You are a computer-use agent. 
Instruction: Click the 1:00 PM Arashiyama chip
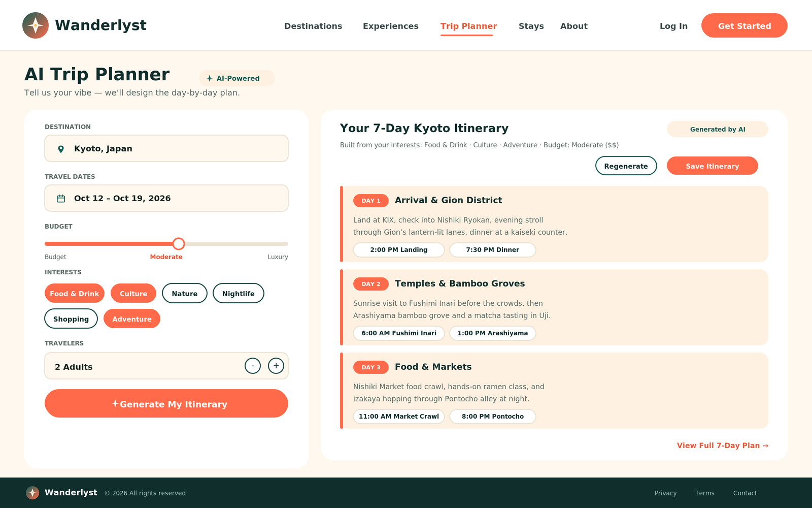coord(493,333)
